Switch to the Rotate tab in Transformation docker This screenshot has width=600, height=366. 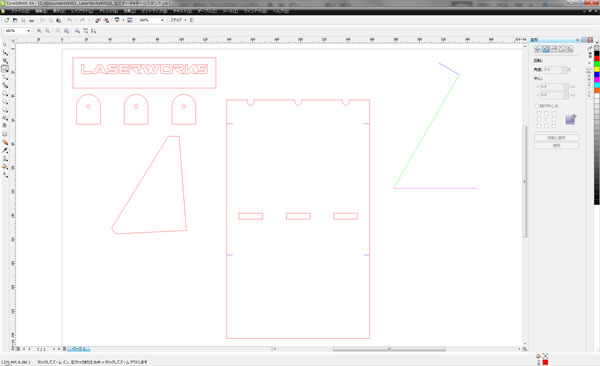tap(546, 49)
